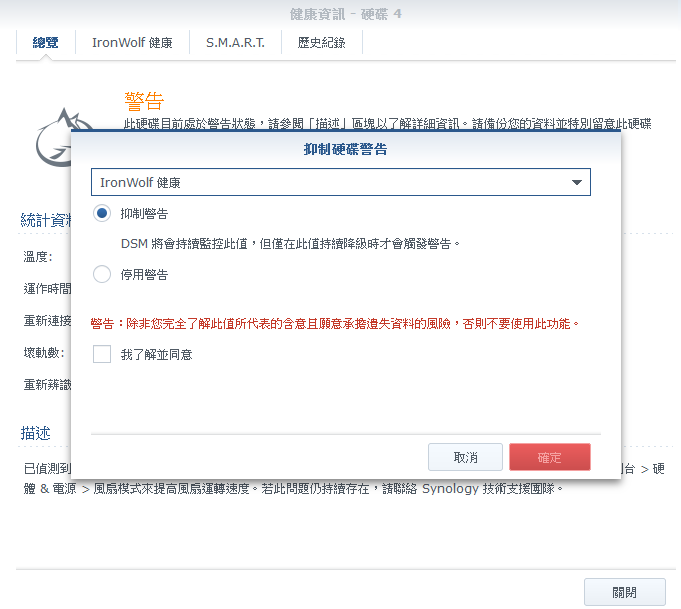Expand the IronWolf 健康 dropdown arrow

576,182
